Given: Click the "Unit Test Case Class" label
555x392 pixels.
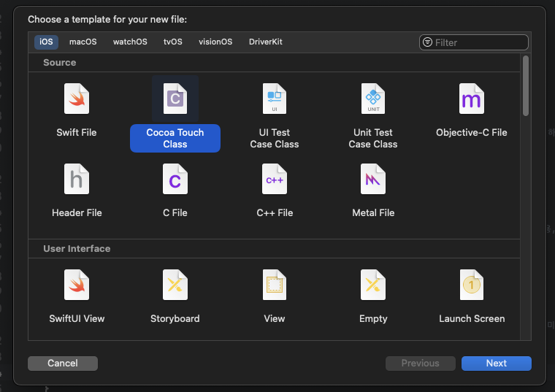Looking at the screenshot, I should (373, 139).
